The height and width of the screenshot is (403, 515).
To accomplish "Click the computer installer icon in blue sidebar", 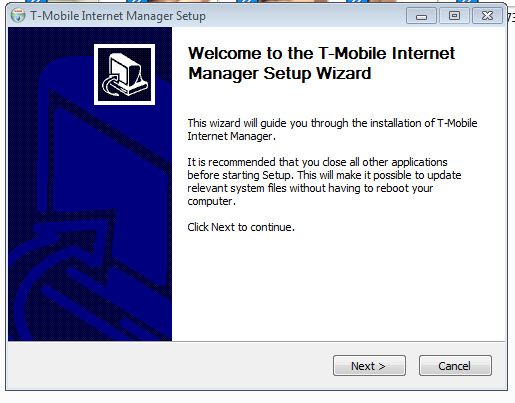I will pyautogui.click(x=124, y=74).
